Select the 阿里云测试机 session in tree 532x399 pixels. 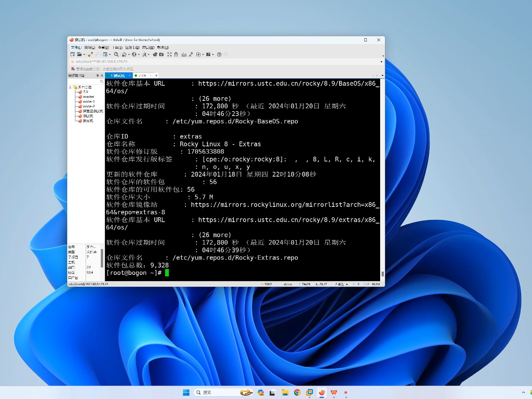tap(93, 111)
